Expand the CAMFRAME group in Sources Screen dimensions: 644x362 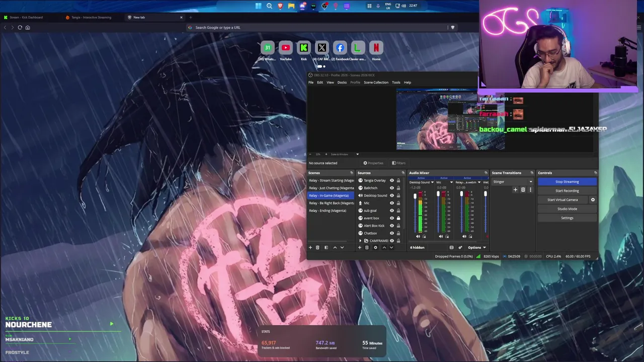tap(360, 241)
